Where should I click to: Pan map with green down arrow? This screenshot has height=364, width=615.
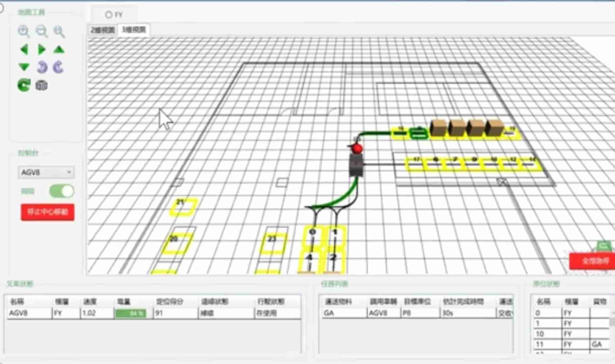[24, 67]
